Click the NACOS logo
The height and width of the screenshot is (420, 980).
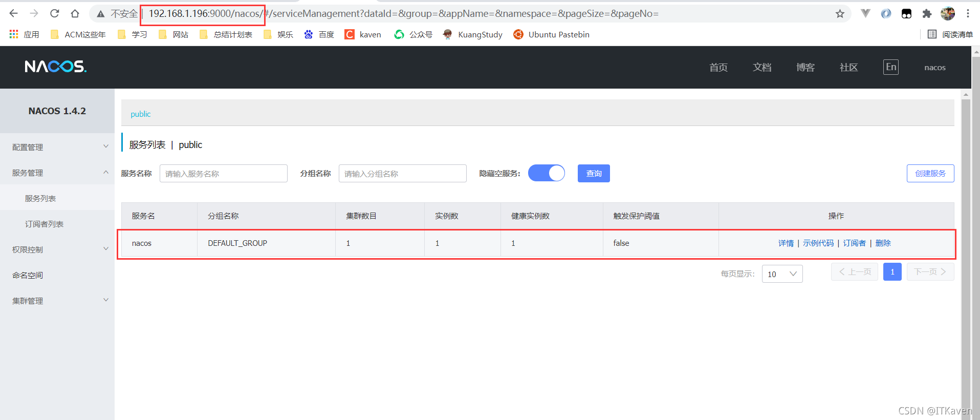click(x=56, y=67)
